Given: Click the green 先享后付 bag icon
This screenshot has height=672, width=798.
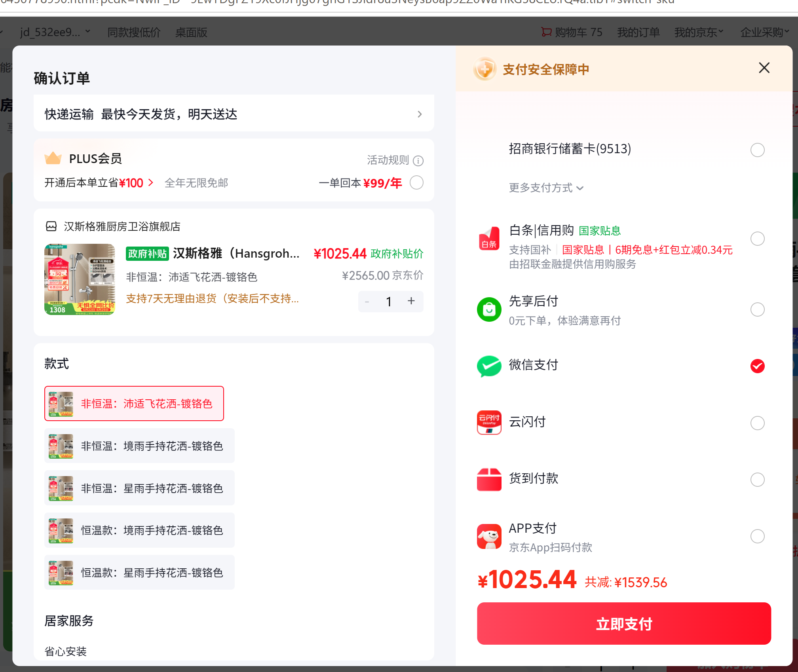Looking at the screenshot, I should (489, 309).
